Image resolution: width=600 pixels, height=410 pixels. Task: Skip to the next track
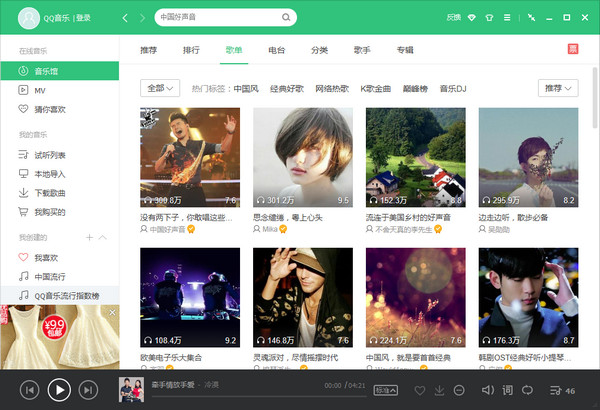point(88,389)
